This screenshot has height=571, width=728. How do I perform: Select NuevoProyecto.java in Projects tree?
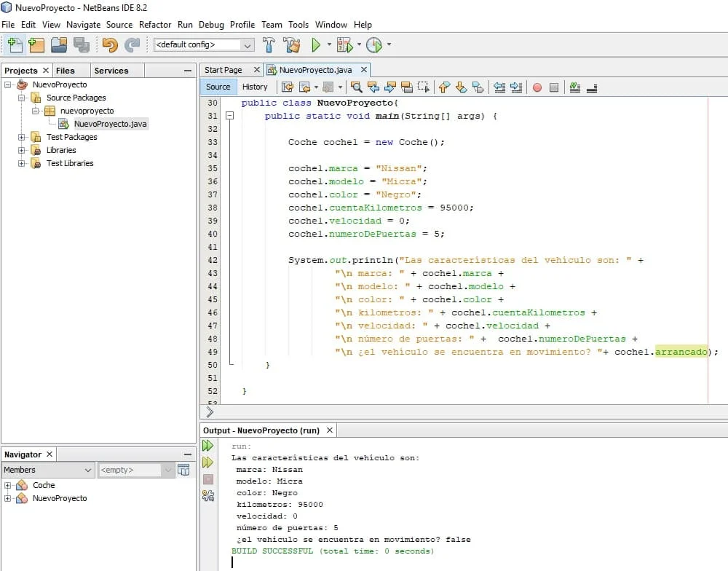[x=111, y=124]
